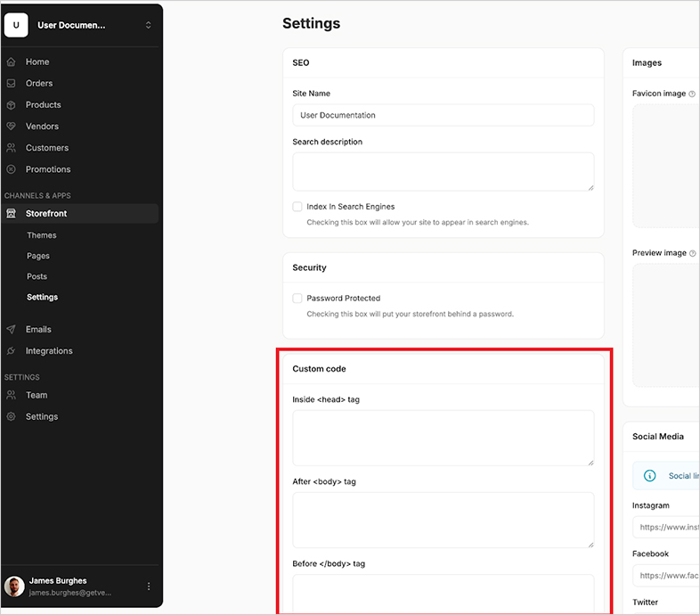700x615 pixels.
Task: Click the Favicon image help icon
Action: click(x=692, y=94)
